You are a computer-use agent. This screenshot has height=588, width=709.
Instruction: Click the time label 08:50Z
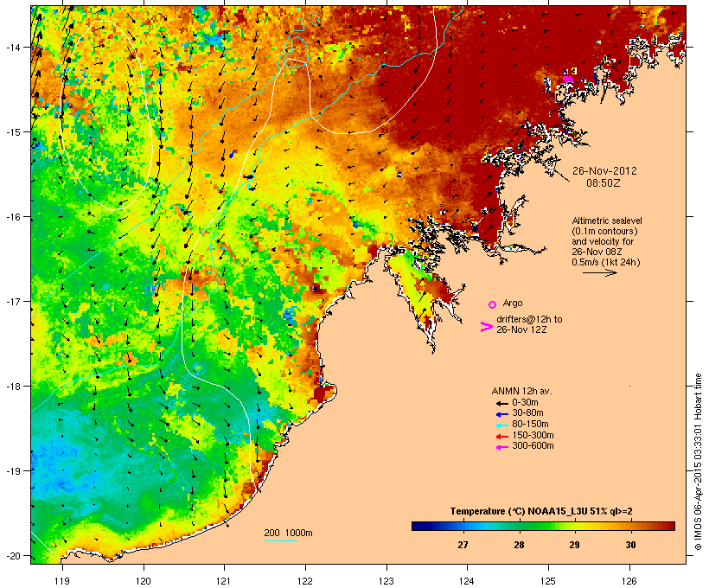tap(604, 183)
